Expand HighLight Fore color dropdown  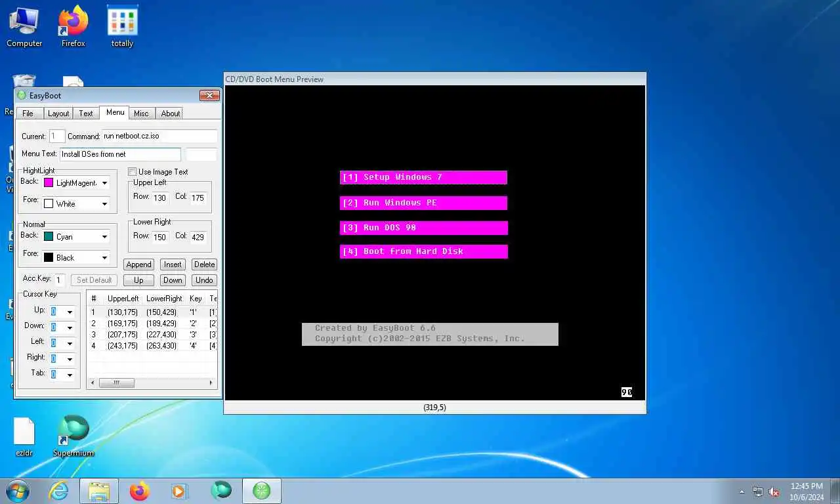point(104,204)
